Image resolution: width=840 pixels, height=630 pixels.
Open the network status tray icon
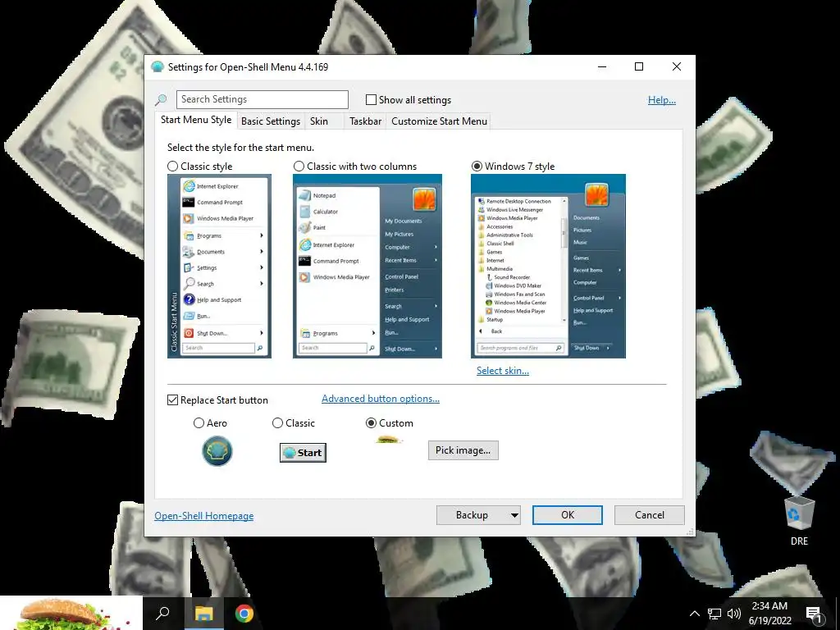click(714, 614)
